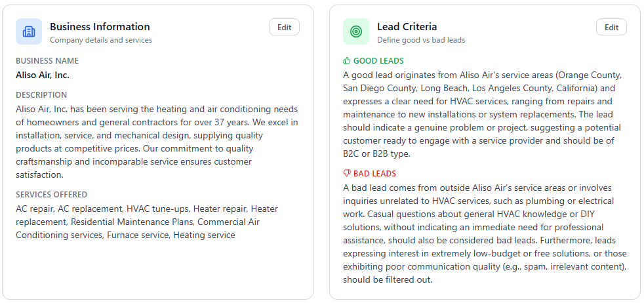
Task: Click the SERVICES OFFERED label
Action: [52, 195]
